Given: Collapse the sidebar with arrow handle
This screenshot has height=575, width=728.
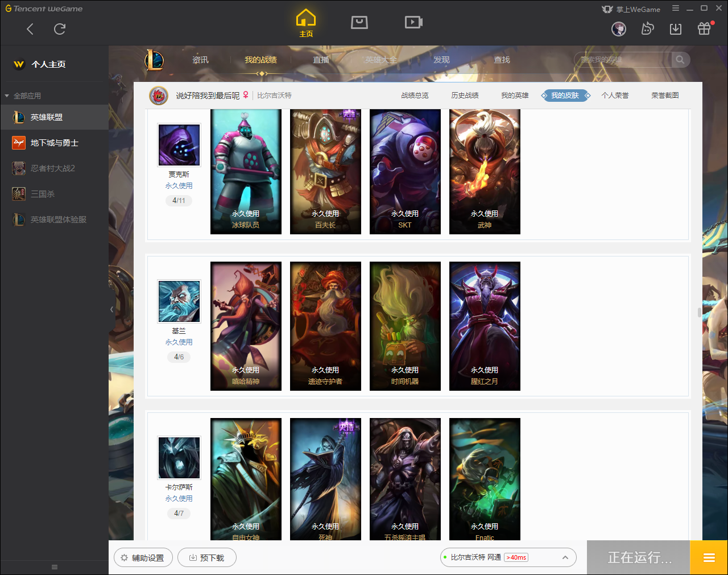Looking at the screenshot, I should tap(112, 309).
